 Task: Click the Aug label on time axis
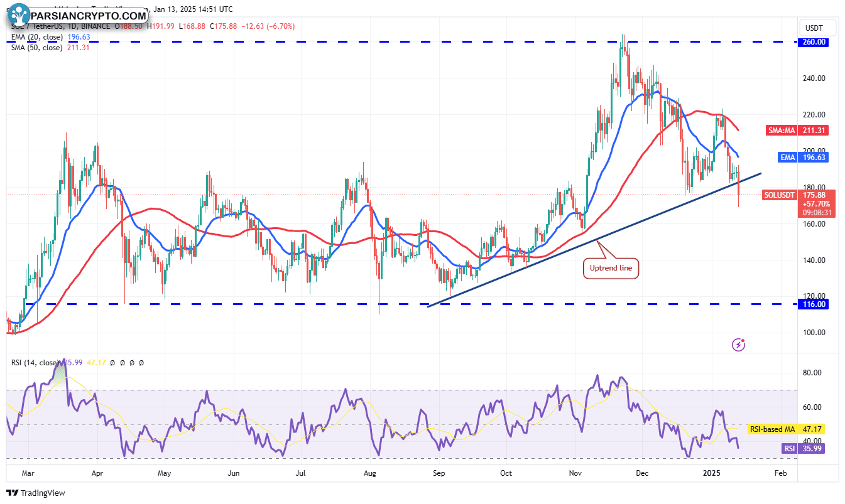click(x=370, y=474)
